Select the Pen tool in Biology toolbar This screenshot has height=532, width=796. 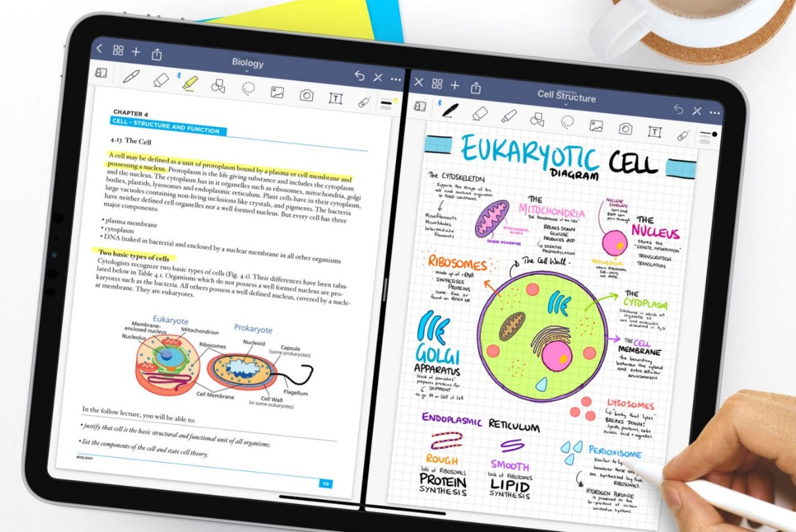(x=131, y=76)
